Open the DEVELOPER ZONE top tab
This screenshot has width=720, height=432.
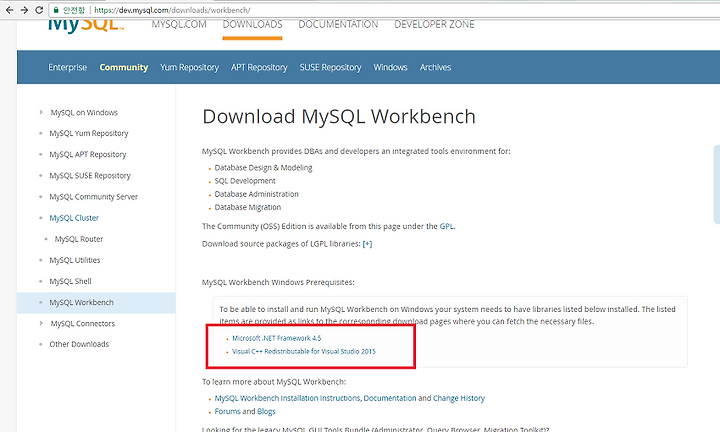pos(434,24)
